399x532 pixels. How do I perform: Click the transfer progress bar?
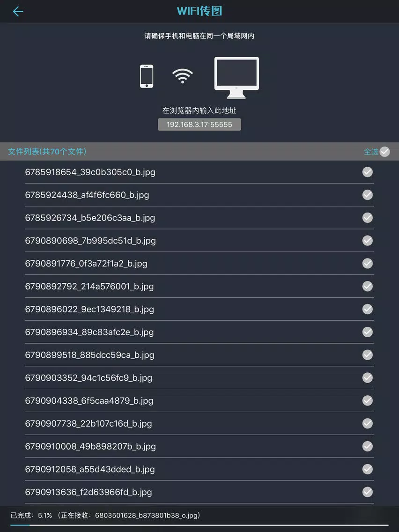199,525
